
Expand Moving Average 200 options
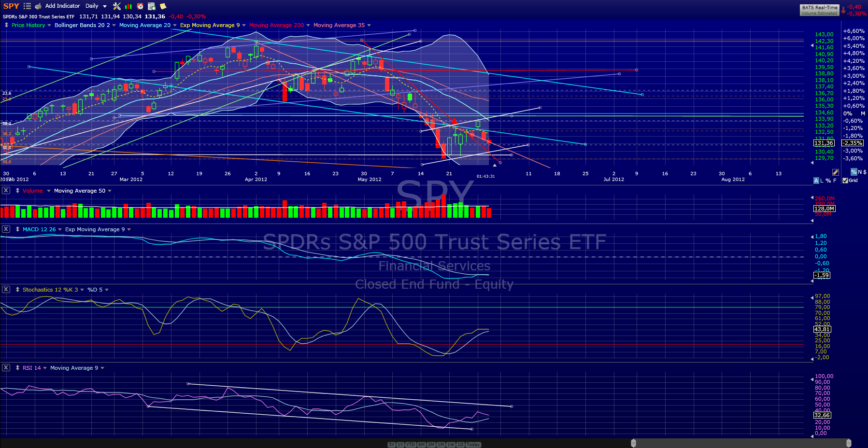coord(308,26)
